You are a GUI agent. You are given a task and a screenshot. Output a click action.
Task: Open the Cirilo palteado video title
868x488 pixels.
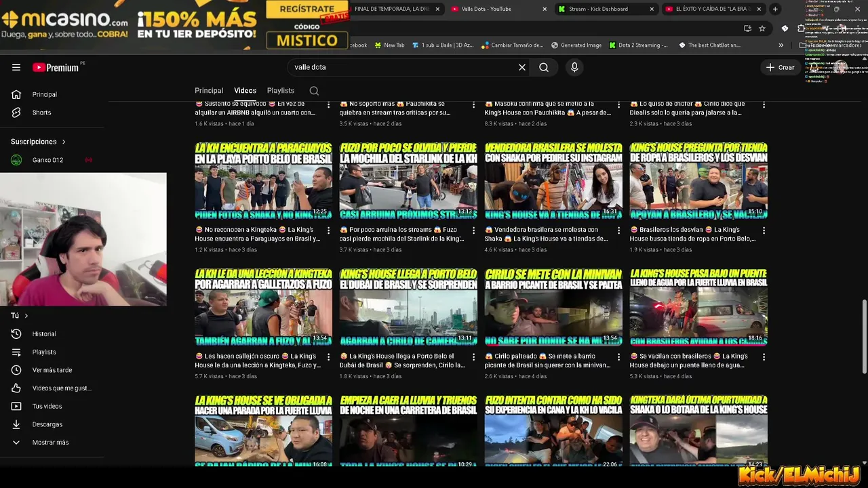(x=547, y=360)
